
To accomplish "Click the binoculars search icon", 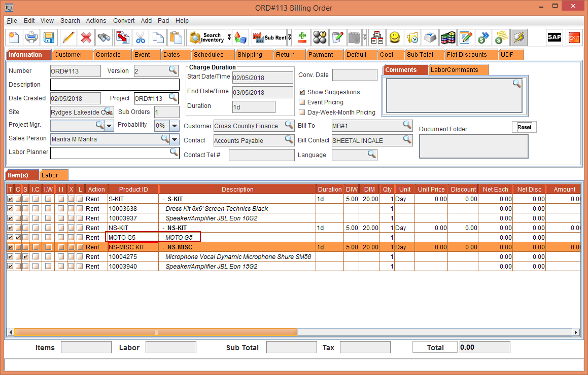I will [104, 37].
